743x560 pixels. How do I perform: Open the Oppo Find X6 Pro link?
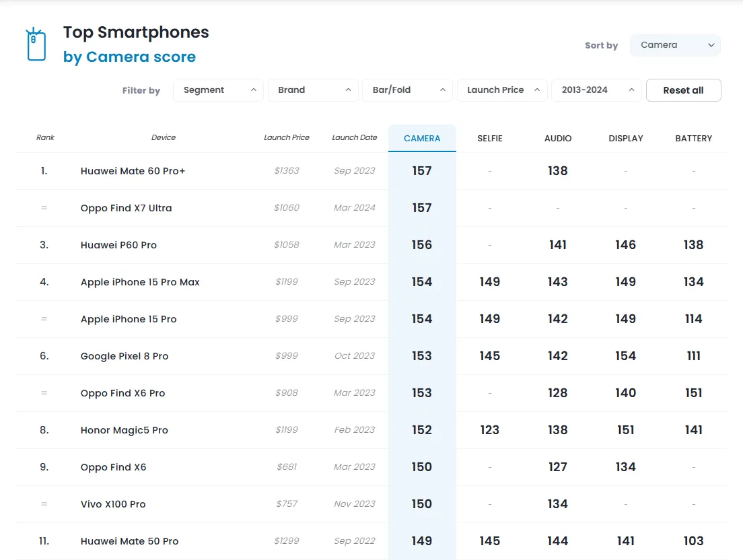[122, 393]
